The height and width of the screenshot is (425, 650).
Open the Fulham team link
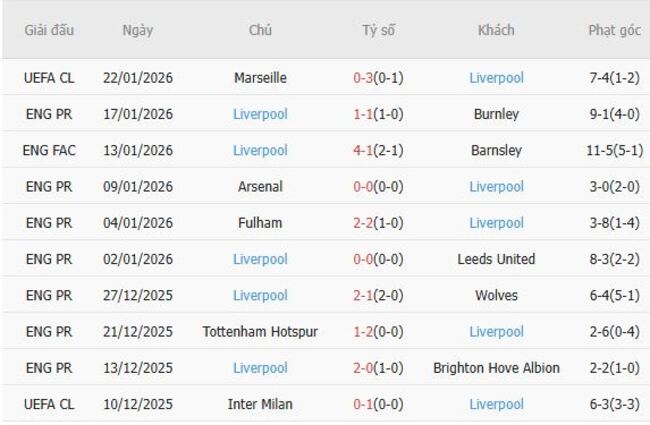point(260,223)
